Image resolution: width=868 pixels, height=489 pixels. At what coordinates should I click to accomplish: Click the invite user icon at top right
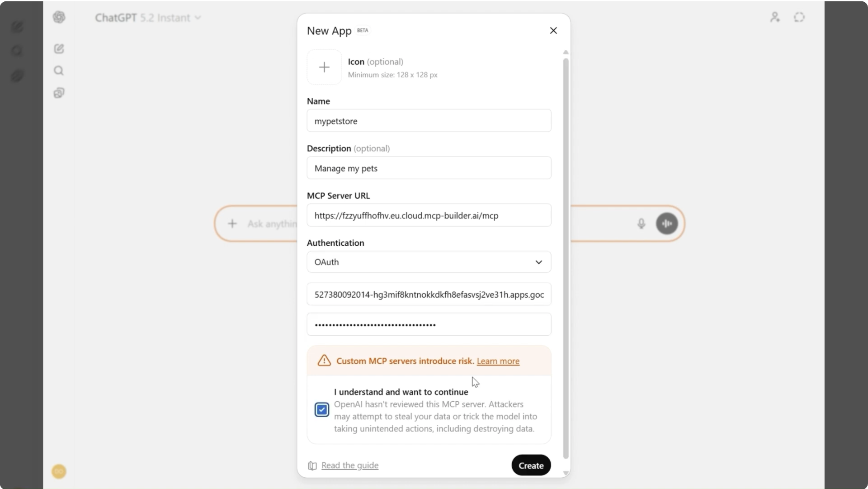(775, 17)
